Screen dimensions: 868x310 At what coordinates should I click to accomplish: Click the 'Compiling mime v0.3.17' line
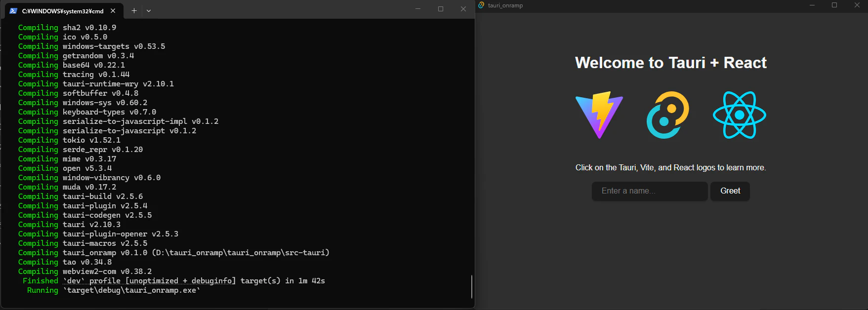67,159
